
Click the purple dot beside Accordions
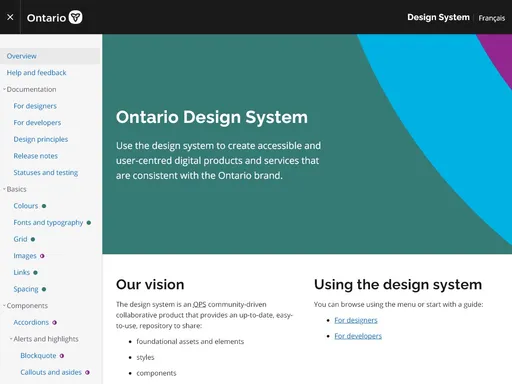(54, 322)
